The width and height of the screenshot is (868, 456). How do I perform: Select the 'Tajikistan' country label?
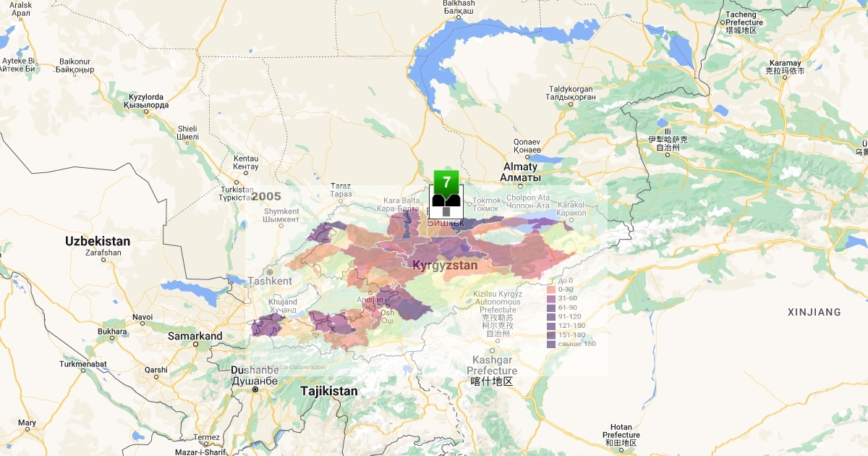click(x=329, y=391)
